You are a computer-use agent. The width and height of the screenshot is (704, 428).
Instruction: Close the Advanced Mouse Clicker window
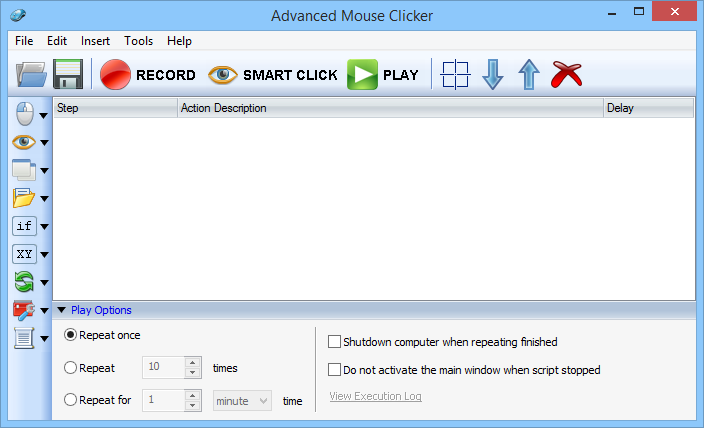point(674,12)
